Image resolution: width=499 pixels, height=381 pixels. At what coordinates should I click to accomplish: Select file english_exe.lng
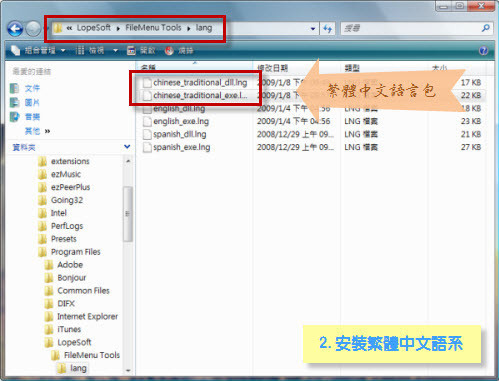[181, 121]
